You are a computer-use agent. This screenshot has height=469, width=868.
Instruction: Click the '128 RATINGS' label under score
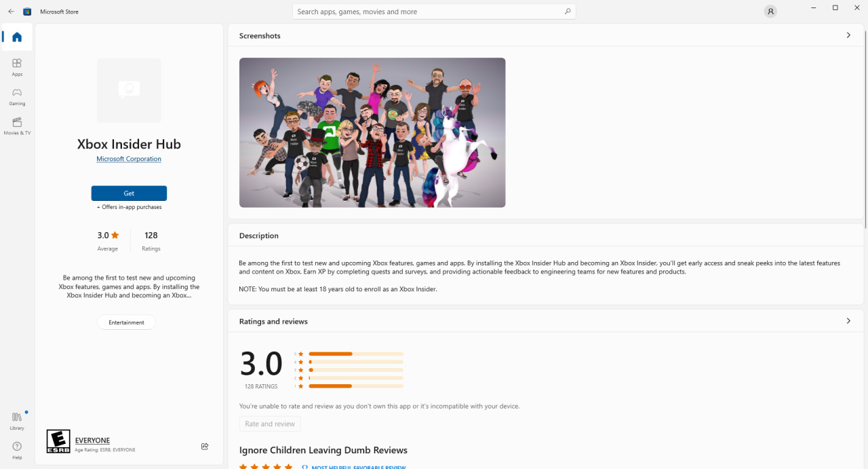[261, 386]
